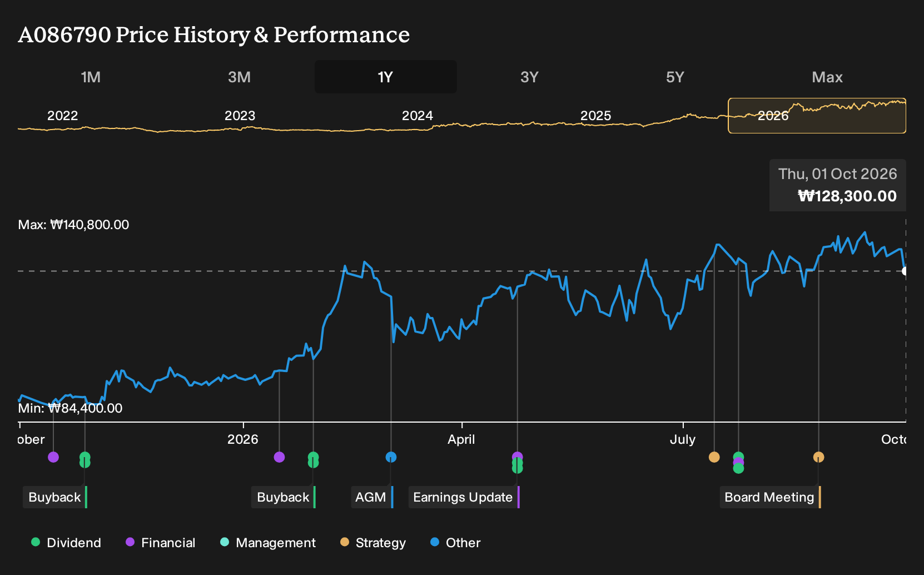The width and height of the screenshot is (924, 575).
Task: Click the white price point at chart's end
Action: click(x=905, y=271)
